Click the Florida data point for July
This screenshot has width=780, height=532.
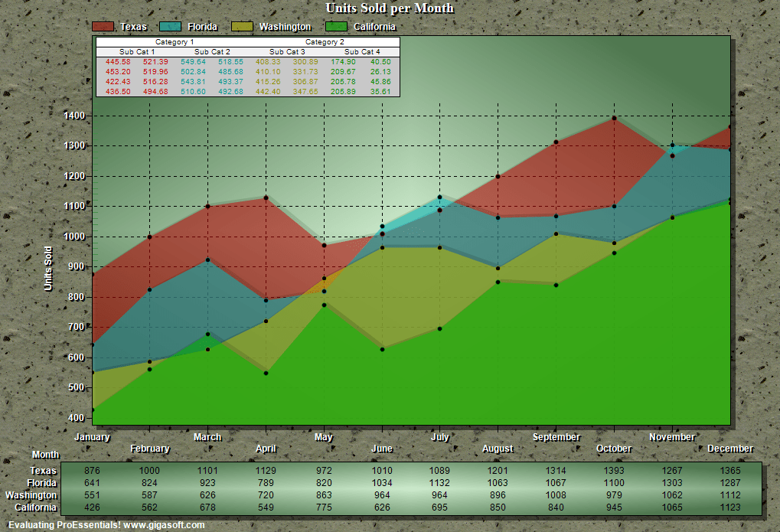click(439, 197)
